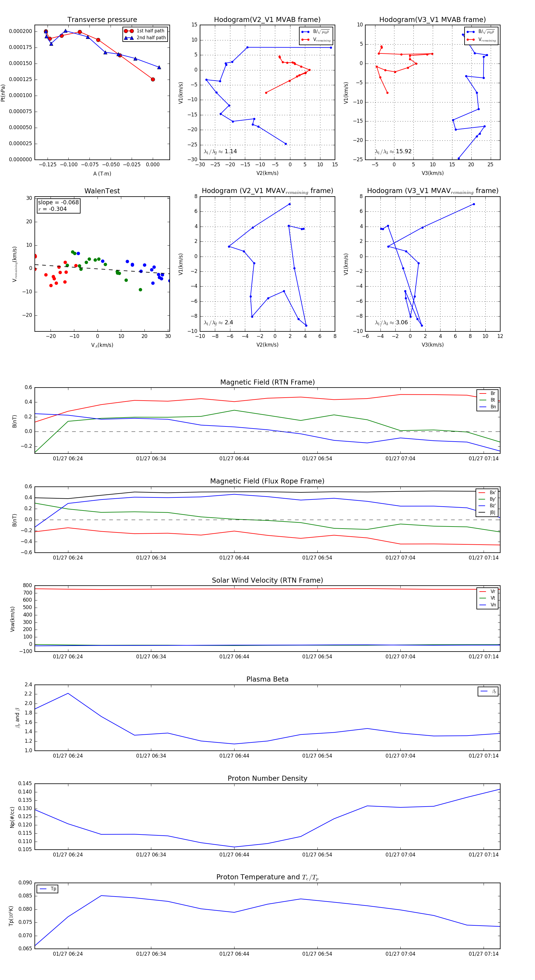Select the "Bn" legend entry
Screen dimensions: 535x980
pyautogui.click(x=488, y=407)
